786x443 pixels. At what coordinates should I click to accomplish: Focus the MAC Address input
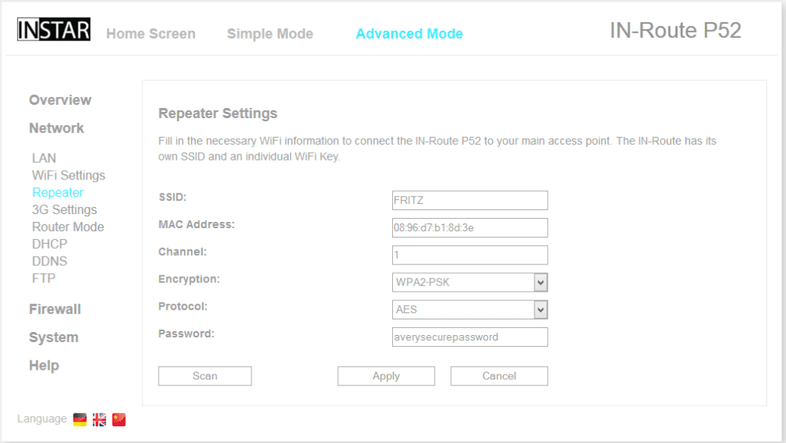(x=470, y=228)
